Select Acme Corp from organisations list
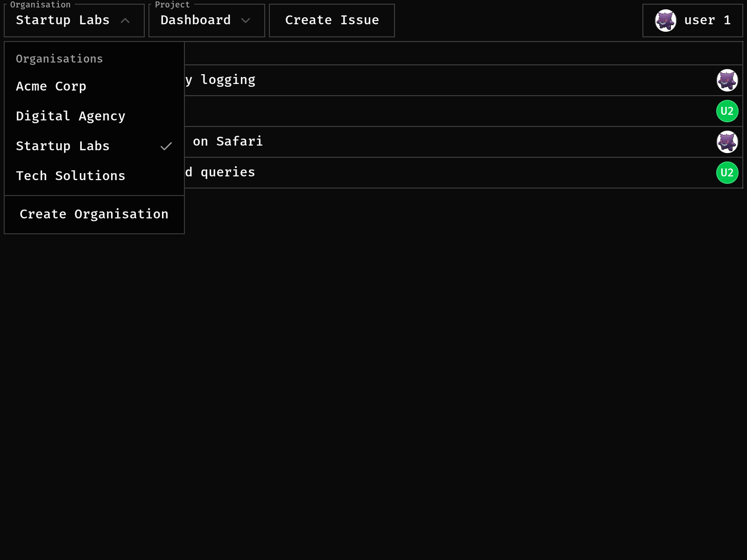The width and height of the screenshot is (747, 560). 51,86
